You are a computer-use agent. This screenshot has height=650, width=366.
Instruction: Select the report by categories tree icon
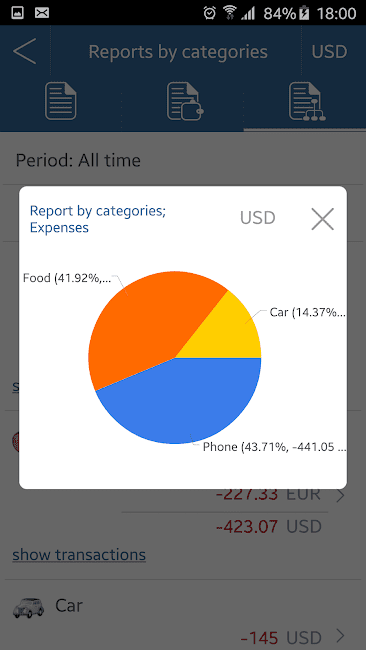click(x=307, y=101)
